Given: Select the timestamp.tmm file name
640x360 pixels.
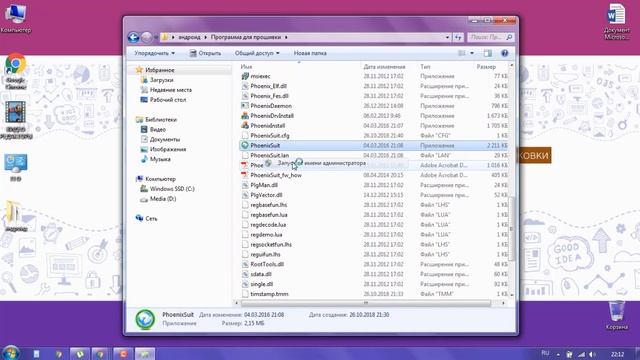Looking at the screenshot, I should [x=269, y=294].
